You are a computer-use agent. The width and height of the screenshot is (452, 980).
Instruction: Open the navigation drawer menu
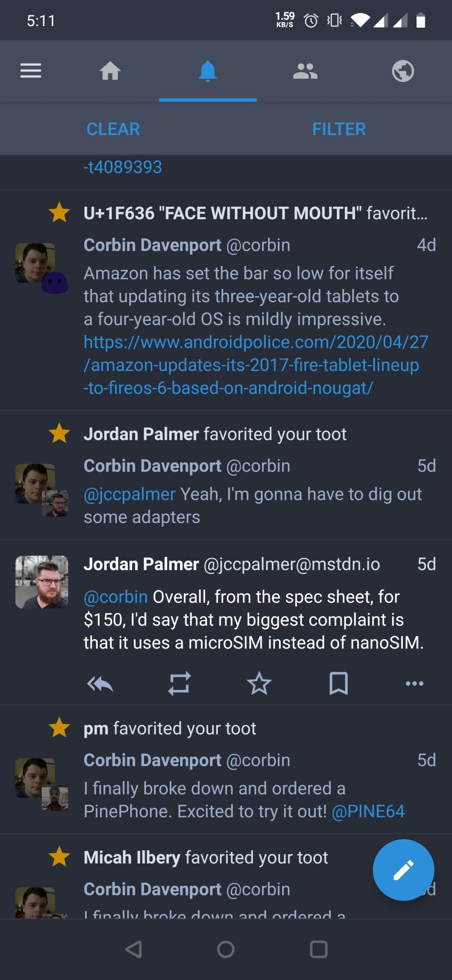[x=31, y=71]
